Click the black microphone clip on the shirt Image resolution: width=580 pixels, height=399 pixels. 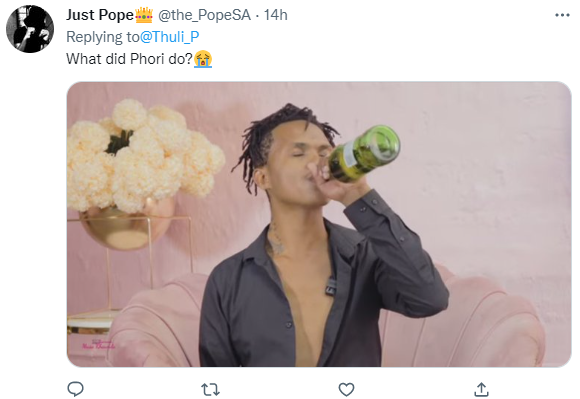[x=331, y=286]
